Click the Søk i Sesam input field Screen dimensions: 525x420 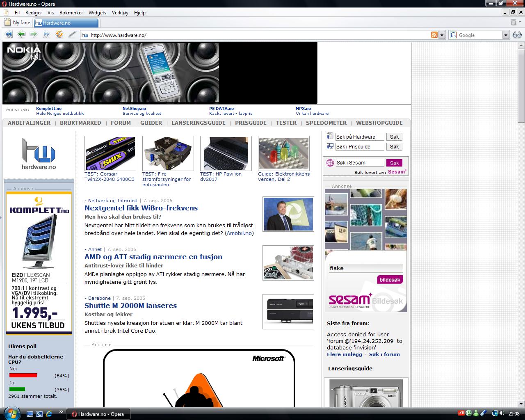tap(360, 163)
